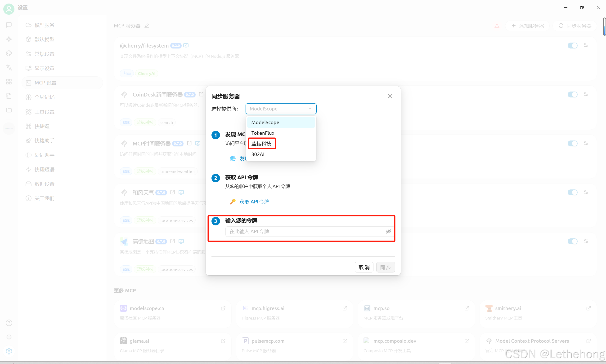
Task: Click monitor icon next to @cherry/filesystem
Action: 186,46
